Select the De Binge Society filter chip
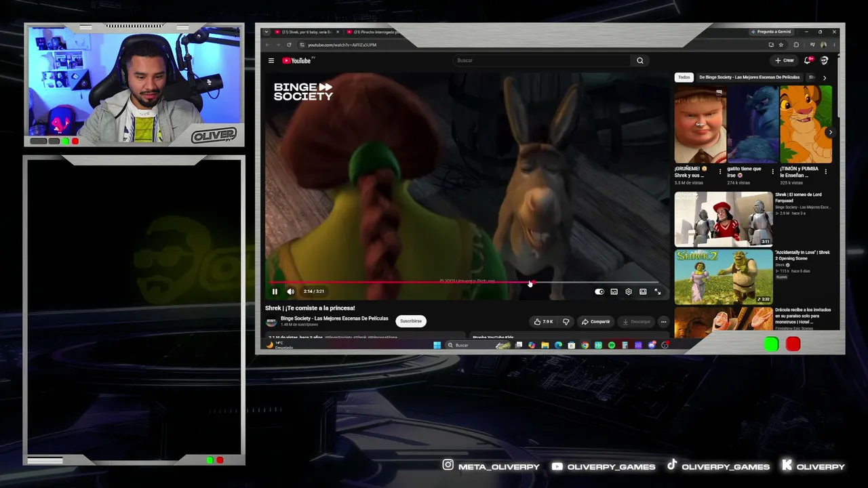868x488 pixels. pos(749,77)
